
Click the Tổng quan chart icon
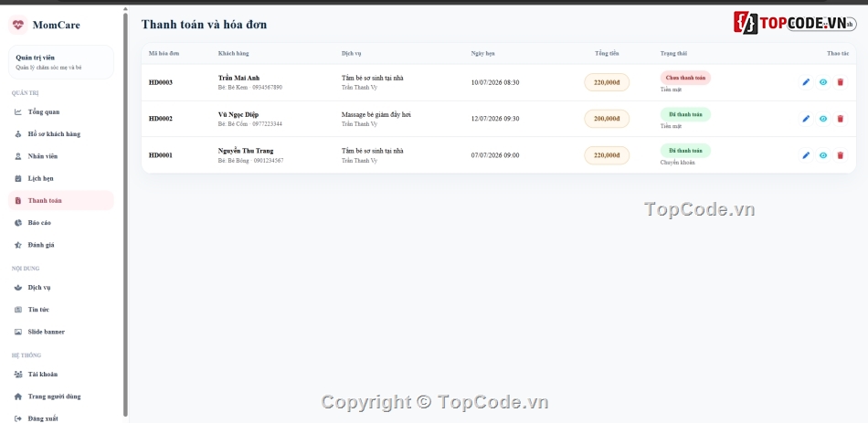(x=17, y=111)
